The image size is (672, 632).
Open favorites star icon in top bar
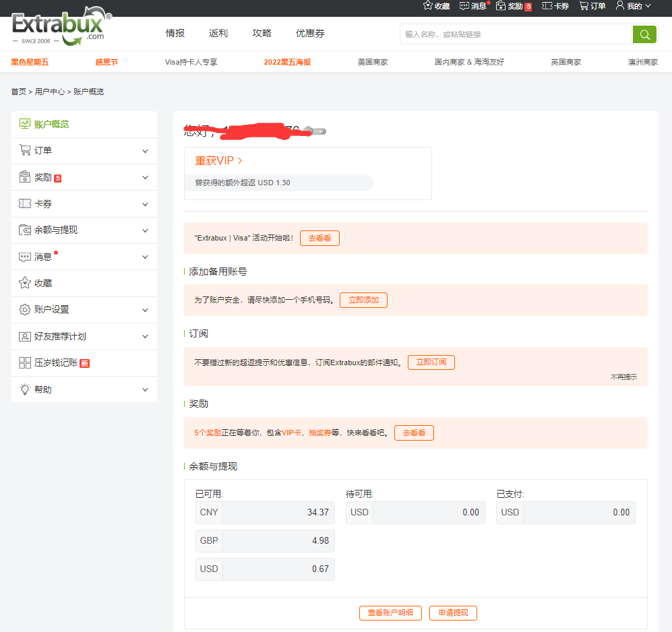click(x=428, y=6)
